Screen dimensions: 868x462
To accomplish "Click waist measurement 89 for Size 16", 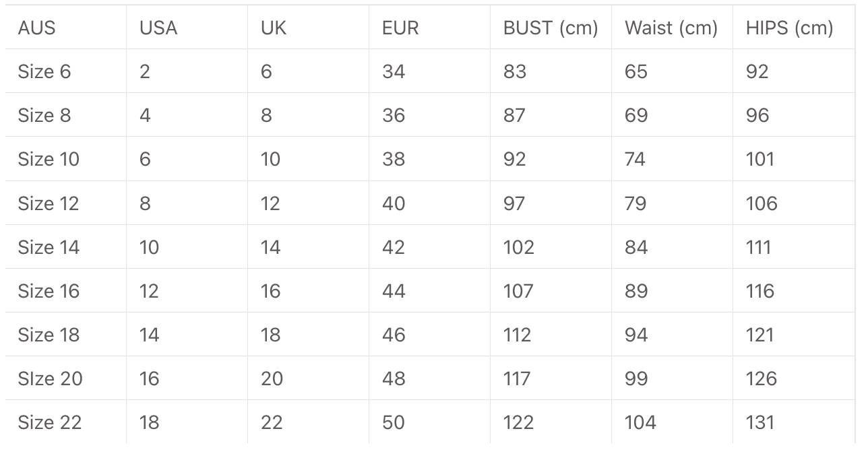I will [x=636, y=292].
